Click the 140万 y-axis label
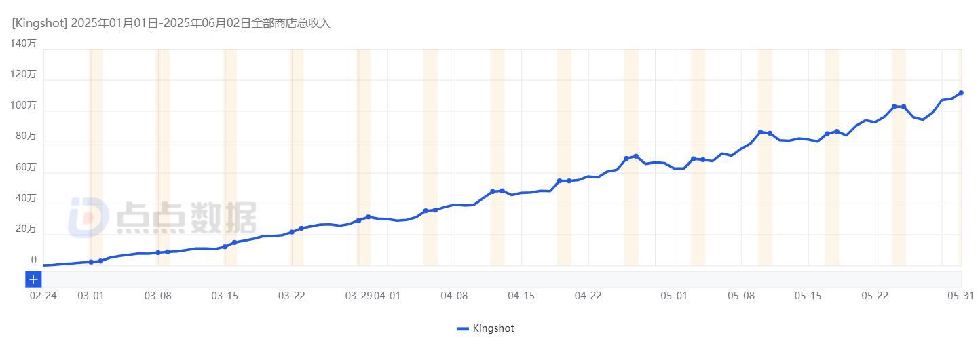The image size is (980, 346). pyautogui.click(x=24, y=43)
